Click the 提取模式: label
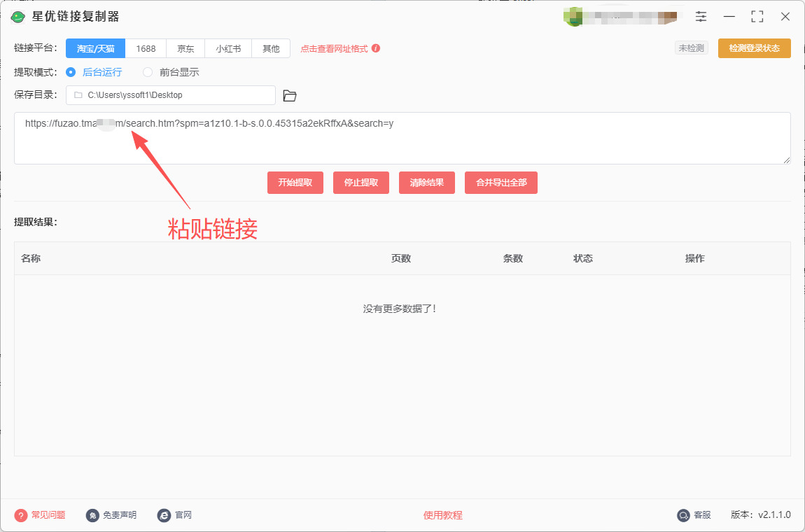Viewport: 805px width, 532px height. [x=36, y=72]
